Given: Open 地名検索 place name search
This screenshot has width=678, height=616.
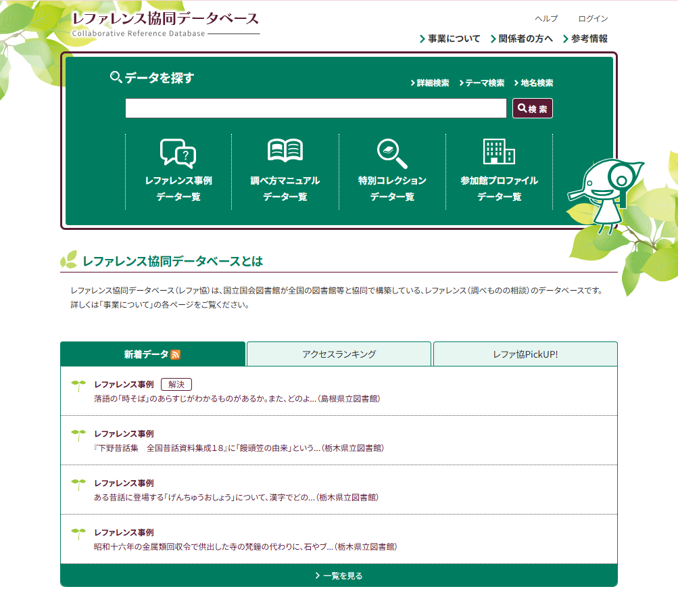Looking at the screenshot, I should point(534,83).
